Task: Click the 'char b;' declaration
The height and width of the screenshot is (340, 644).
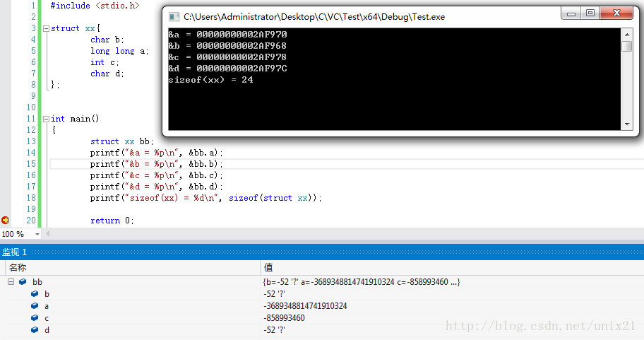Action: pyautogui.click(x=107, y=40)
